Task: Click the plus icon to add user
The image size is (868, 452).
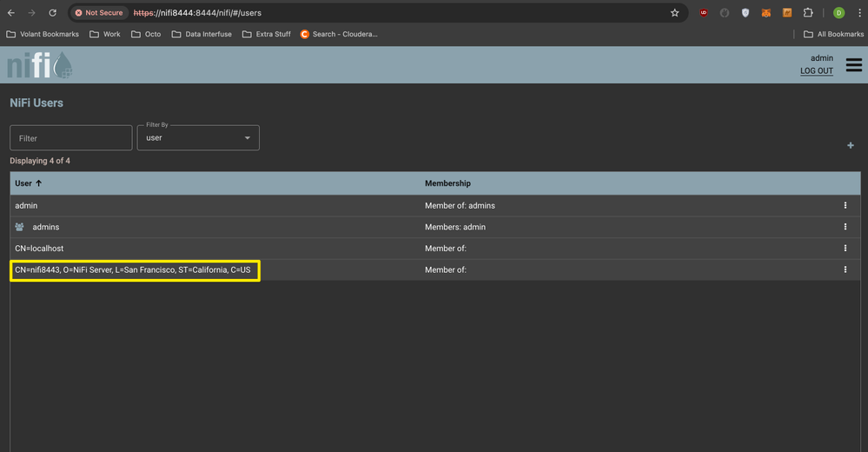Action: [851, 145]
